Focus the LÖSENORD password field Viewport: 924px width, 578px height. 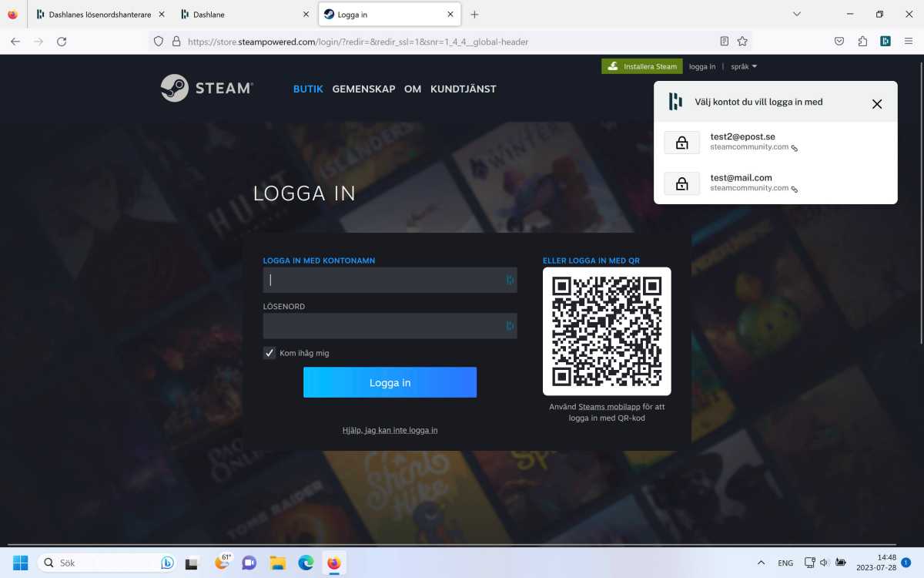(x=390, y=326)
